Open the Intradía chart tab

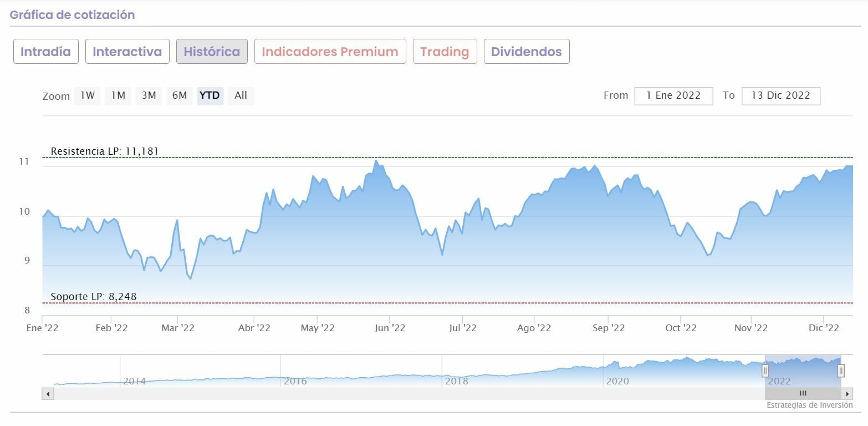point(45,52)
